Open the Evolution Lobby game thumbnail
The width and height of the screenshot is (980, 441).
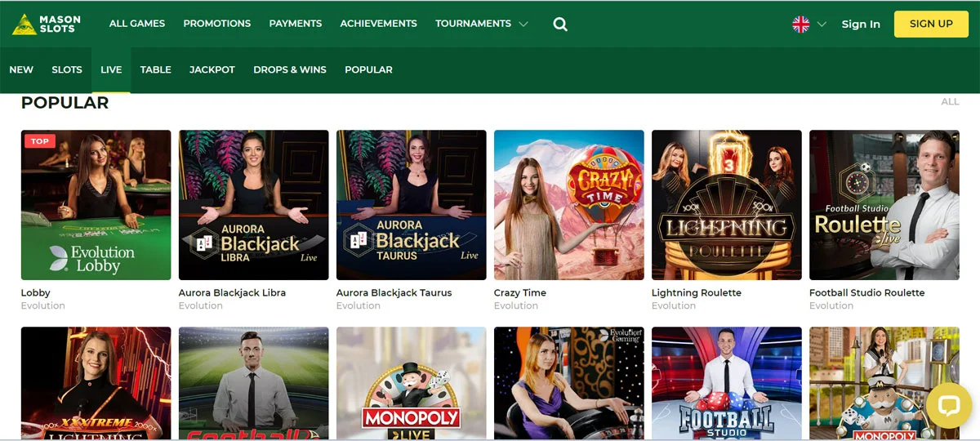(x=96, y=205)
